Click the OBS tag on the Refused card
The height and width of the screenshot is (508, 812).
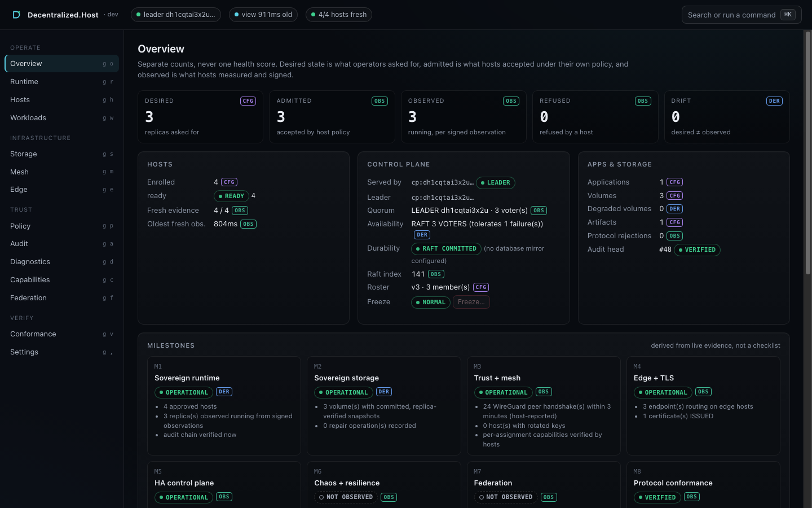[643, 101]
